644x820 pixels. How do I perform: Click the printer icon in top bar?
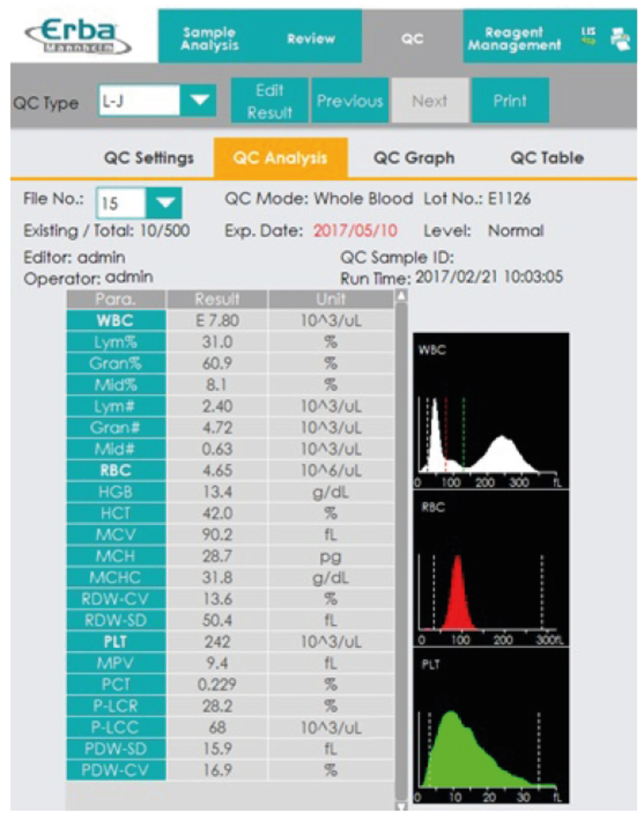pos(620,39)
